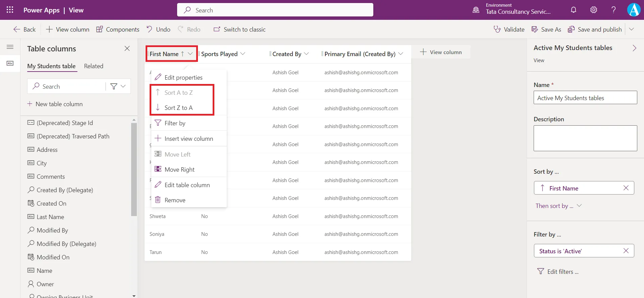
Task: Select Sort Z to A menu option
Action: click(178, 108)
